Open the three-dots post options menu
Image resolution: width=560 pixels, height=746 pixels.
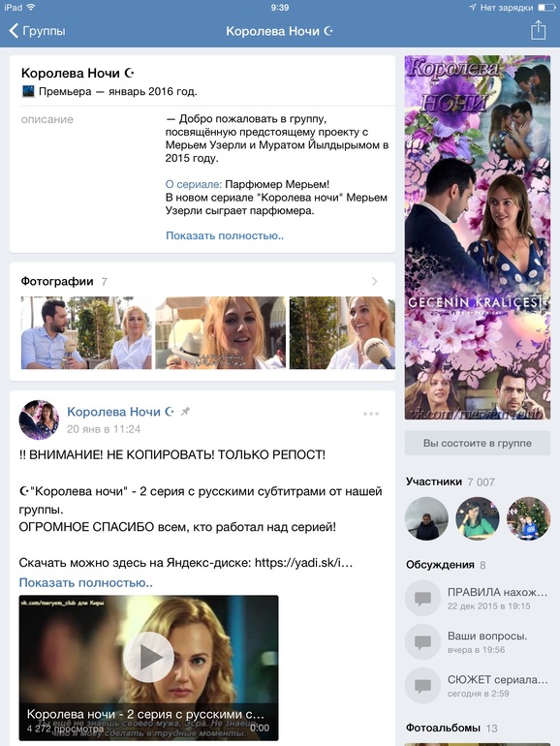click(x=371, y=414)
